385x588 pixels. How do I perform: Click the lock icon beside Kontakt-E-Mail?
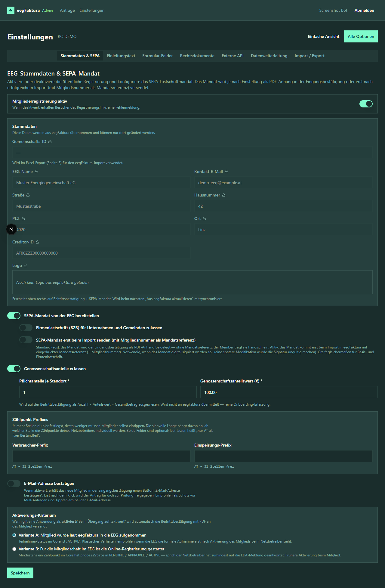point(226,172)
